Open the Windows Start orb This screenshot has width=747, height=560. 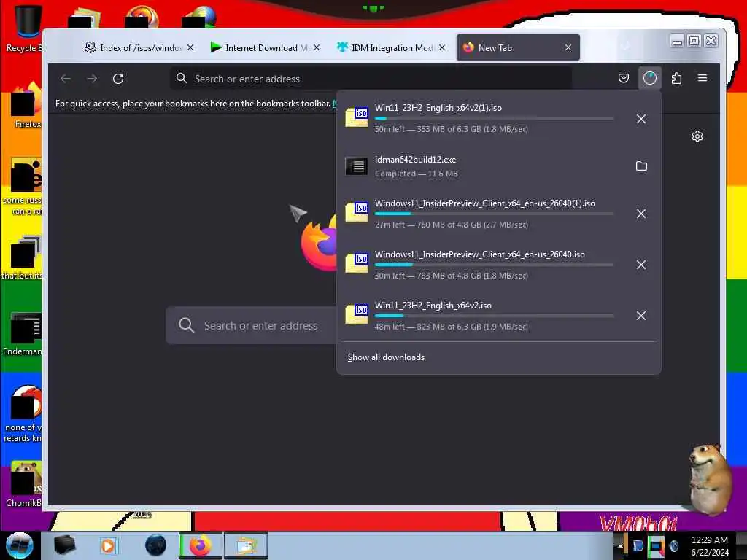click(x=20, y=545)
